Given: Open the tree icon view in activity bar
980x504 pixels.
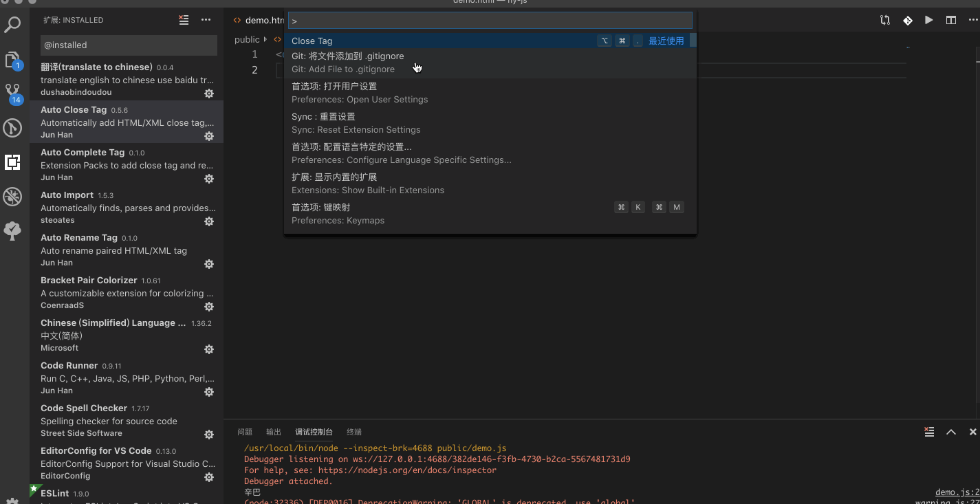Looking at the screenshot, I should coord(12,231).
